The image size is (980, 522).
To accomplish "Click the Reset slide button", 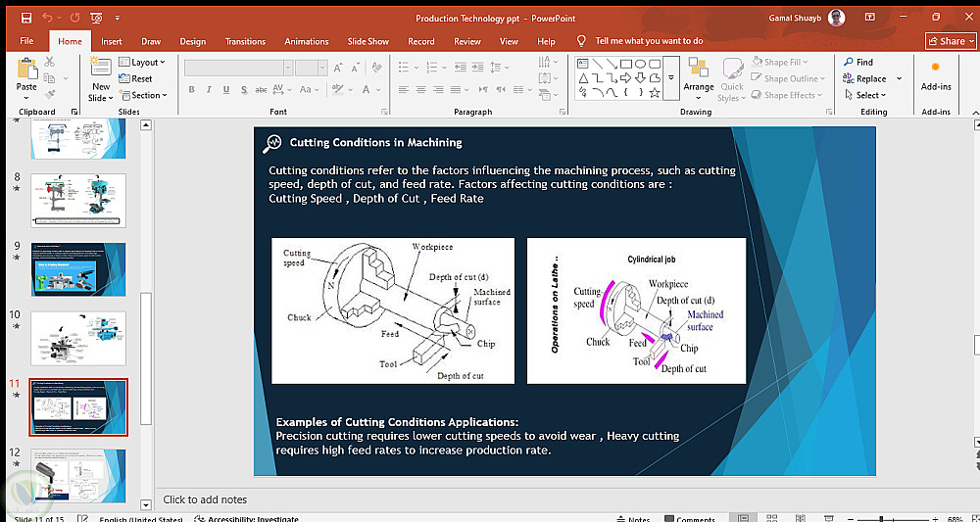I will [135, 78].
